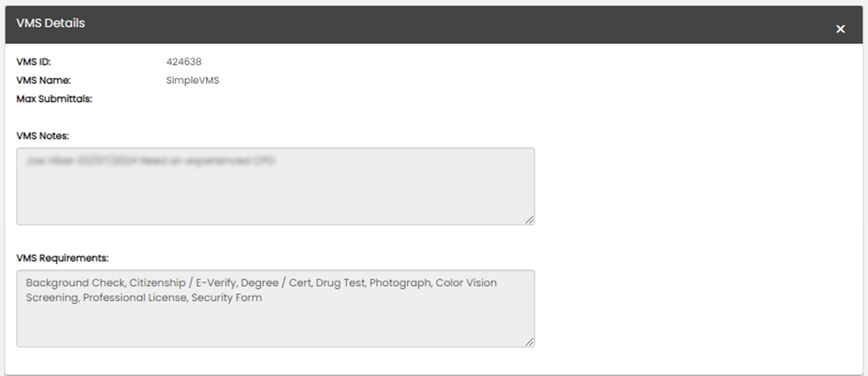This screenshot has height=376, width=868.
Task: Click the VMS Requirements resize handle
Action: click(529, 342)
